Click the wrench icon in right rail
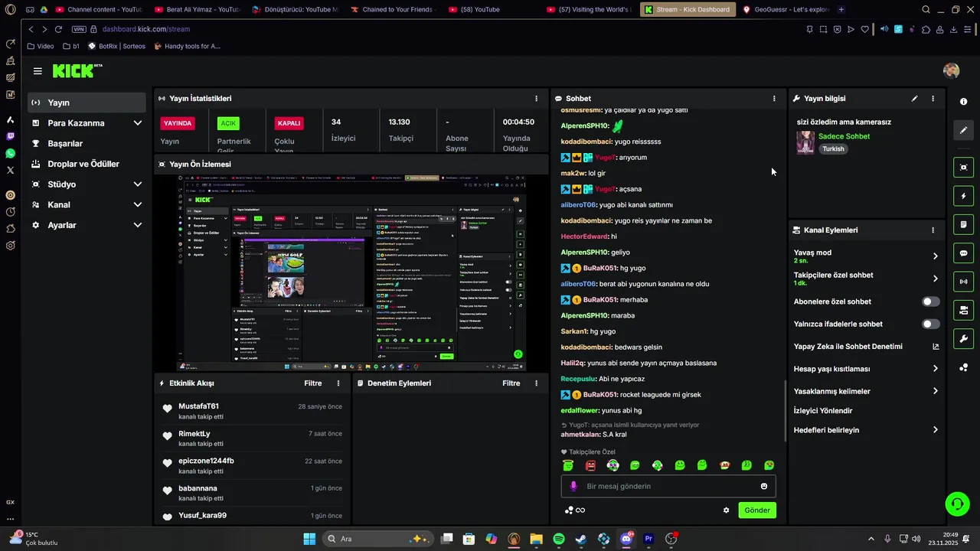This screenshot has width=980, height=551. 963,339
